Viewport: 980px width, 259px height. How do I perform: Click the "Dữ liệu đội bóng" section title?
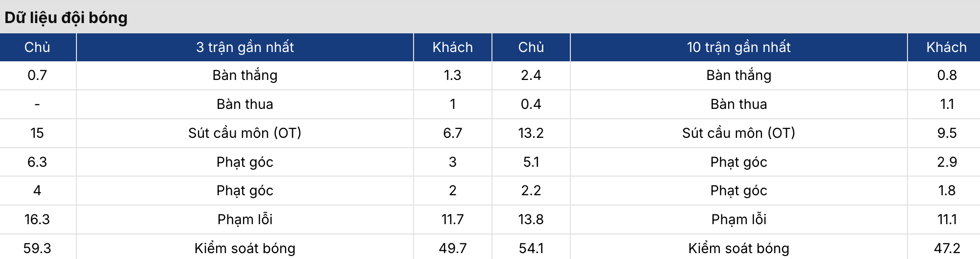(66, 18)
